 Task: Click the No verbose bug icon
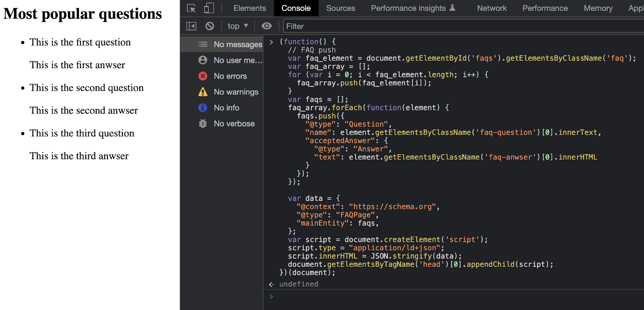tap(203, 124)
